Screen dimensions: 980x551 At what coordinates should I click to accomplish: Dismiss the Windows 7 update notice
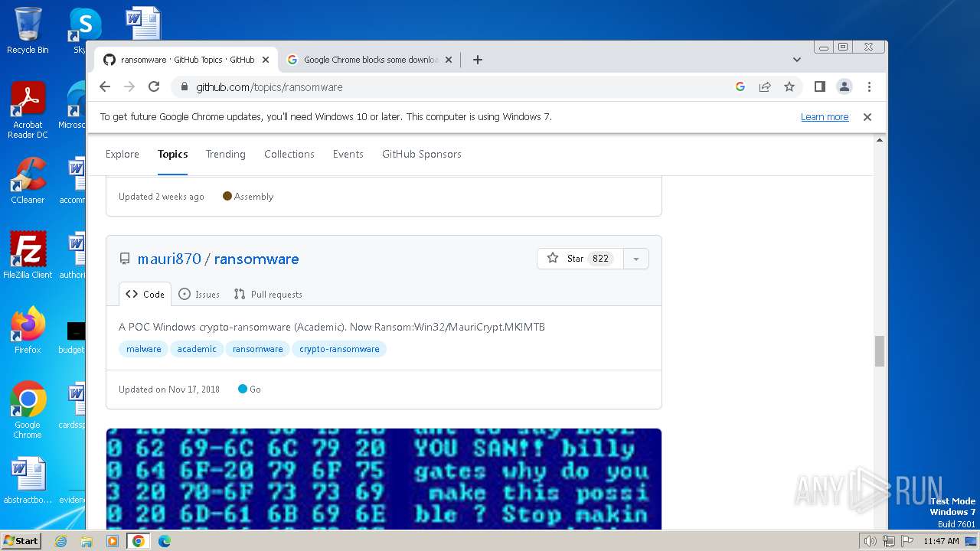click(867, 117)
